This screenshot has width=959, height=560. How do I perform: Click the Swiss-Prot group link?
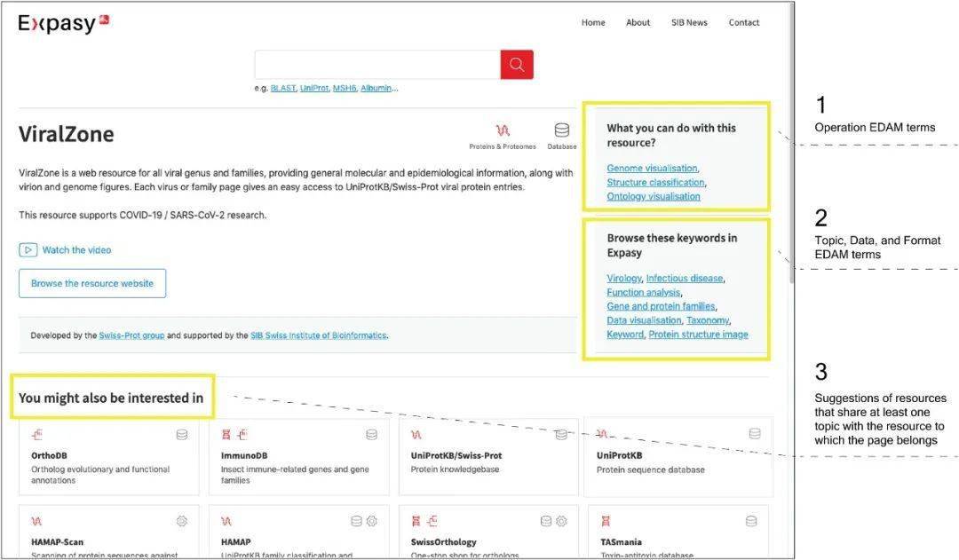point(131,335)
